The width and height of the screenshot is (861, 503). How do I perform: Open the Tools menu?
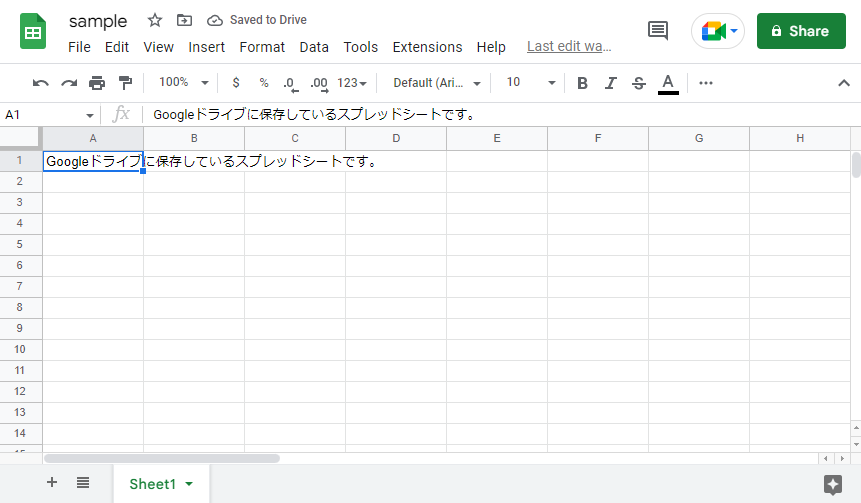point(361,47)
